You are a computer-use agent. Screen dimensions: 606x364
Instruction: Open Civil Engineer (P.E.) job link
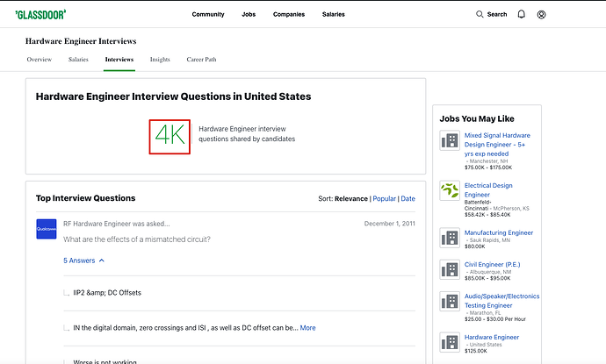click(492, 264)
